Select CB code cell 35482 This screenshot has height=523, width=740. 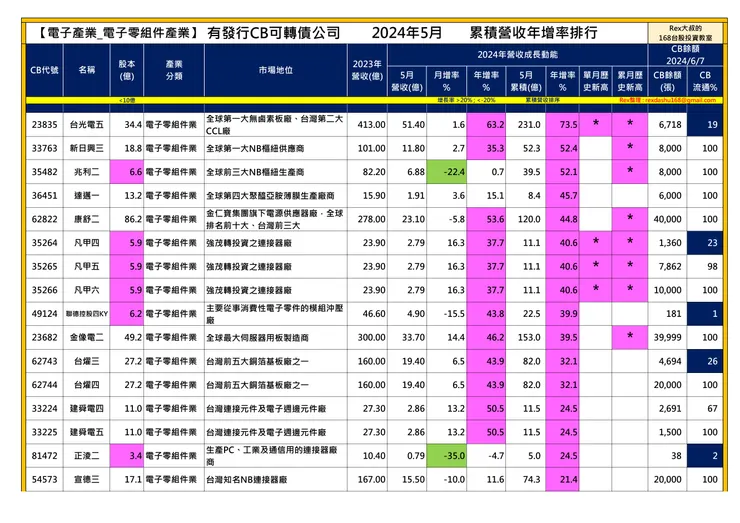(x=44, y=172)
